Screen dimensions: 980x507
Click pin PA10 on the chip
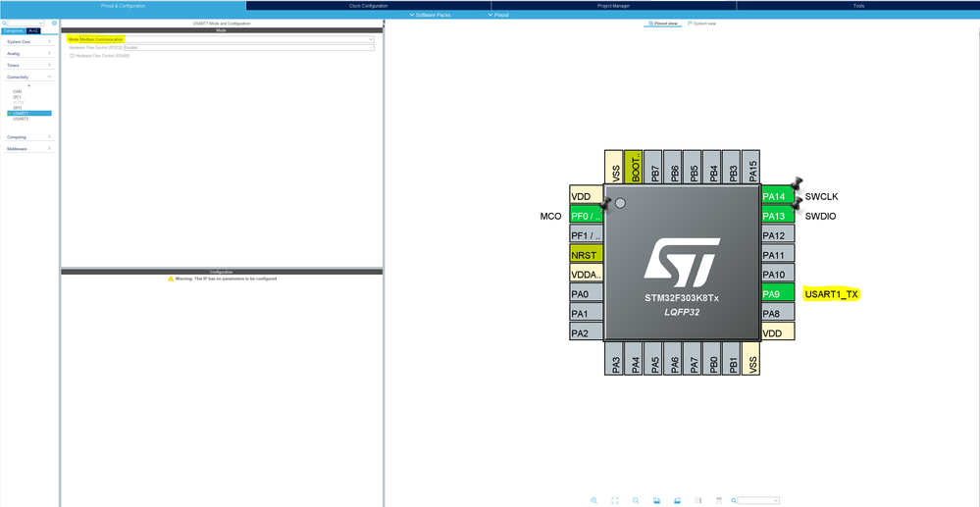click(778, 274)
